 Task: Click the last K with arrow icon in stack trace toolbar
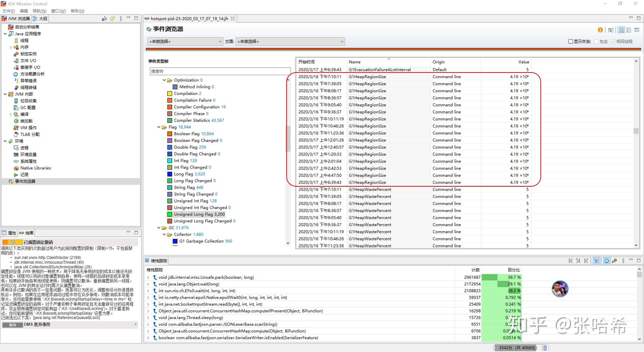tap(586, 261)
